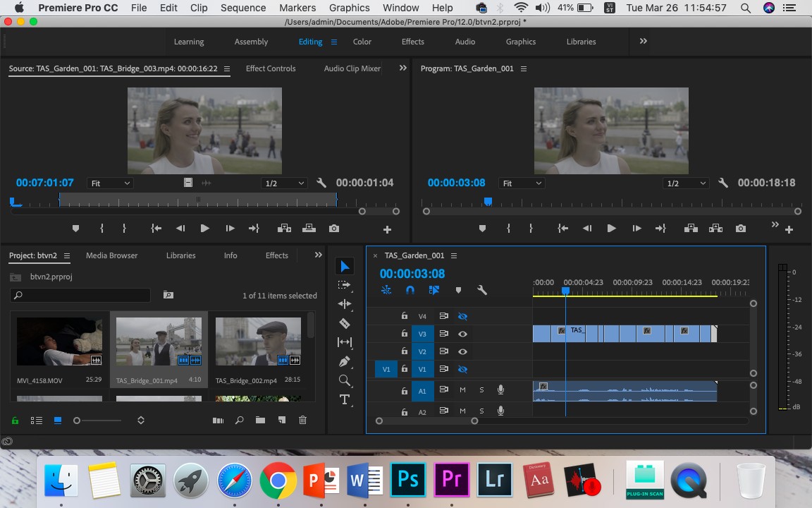Click Overwrite button in Source monitor
812x508 pixels.
(x=309, y=229)
